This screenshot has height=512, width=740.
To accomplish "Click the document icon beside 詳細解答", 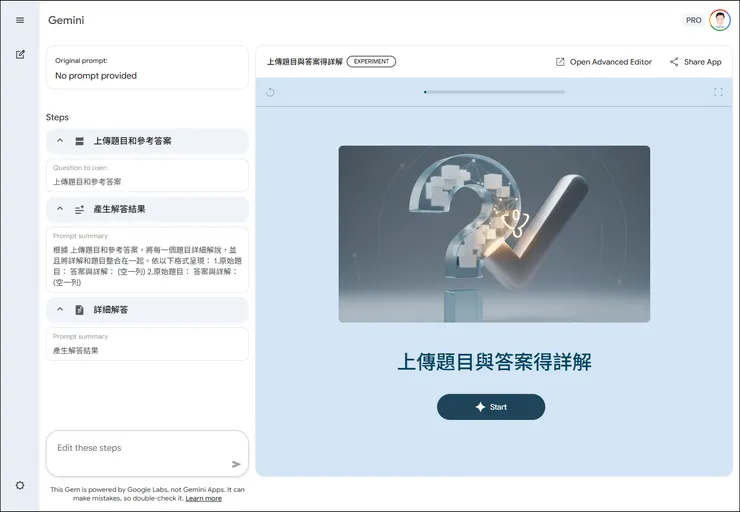I will [x=79, y=310].
